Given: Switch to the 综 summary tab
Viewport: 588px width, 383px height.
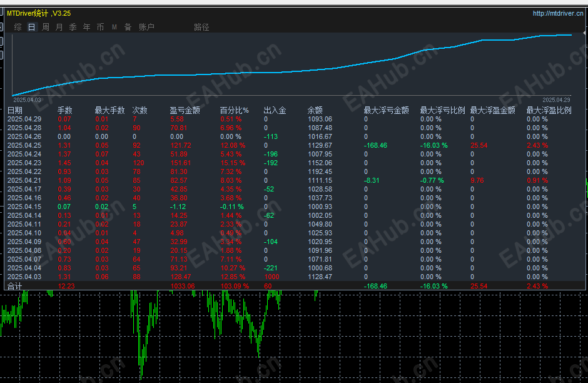Looking at the screenshot, I should pyautogui.click(x=18, y=27).
